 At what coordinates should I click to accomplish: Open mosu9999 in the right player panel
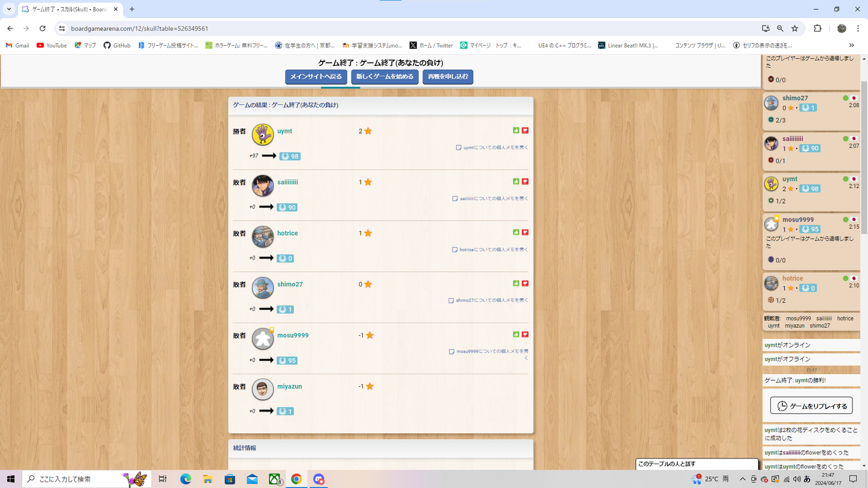[x=798, y=220]
